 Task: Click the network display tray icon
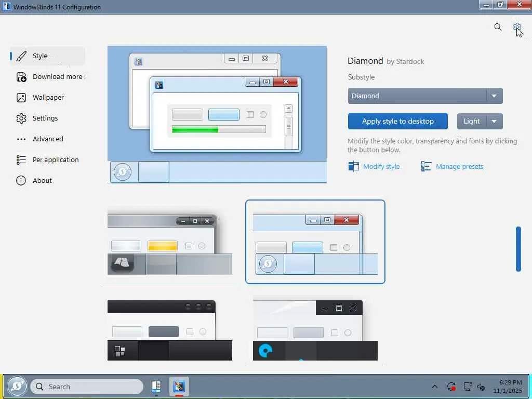468,387
